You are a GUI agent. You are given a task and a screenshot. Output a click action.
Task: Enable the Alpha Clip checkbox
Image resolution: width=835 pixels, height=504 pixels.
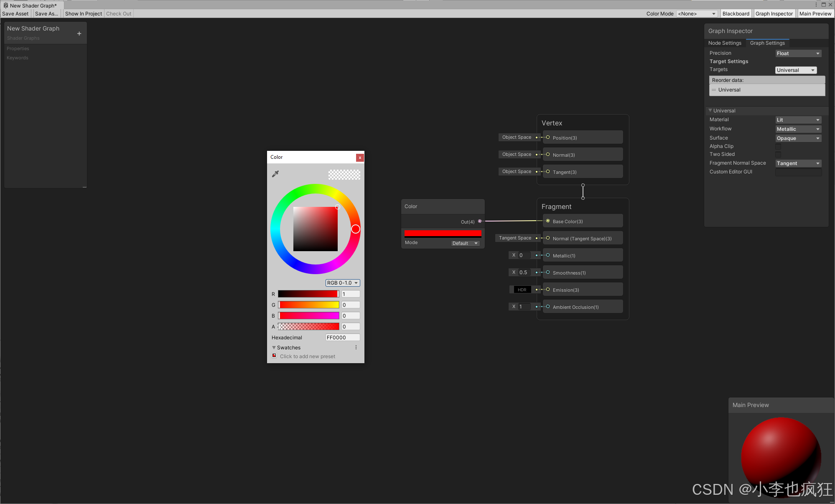tap(778, 146)
